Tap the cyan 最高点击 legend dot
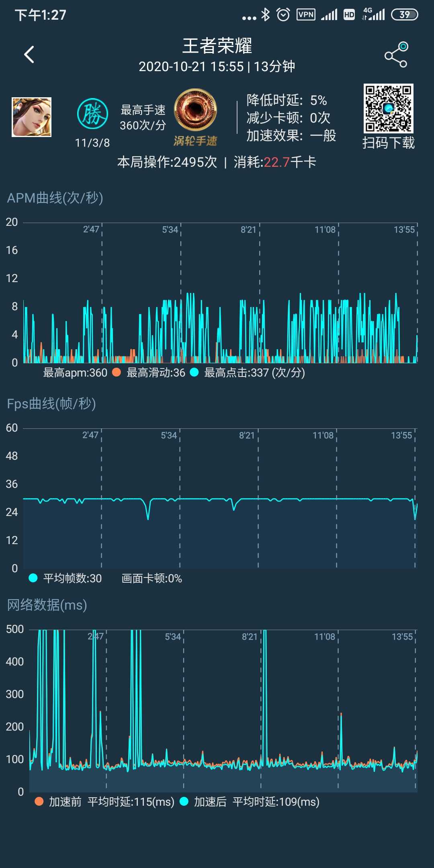Screen dimensions: 434x868 point(194,373)
